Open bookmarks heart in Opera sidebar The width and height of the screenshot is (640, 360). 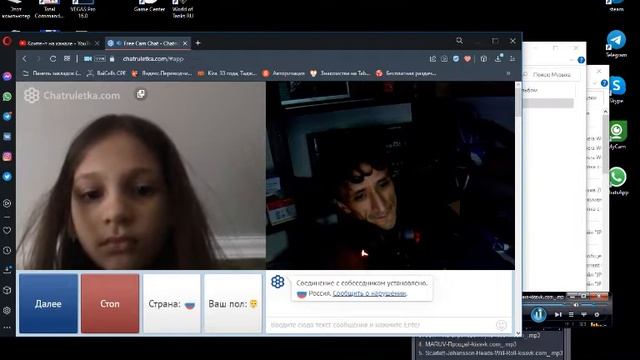[x=7, y=230]
